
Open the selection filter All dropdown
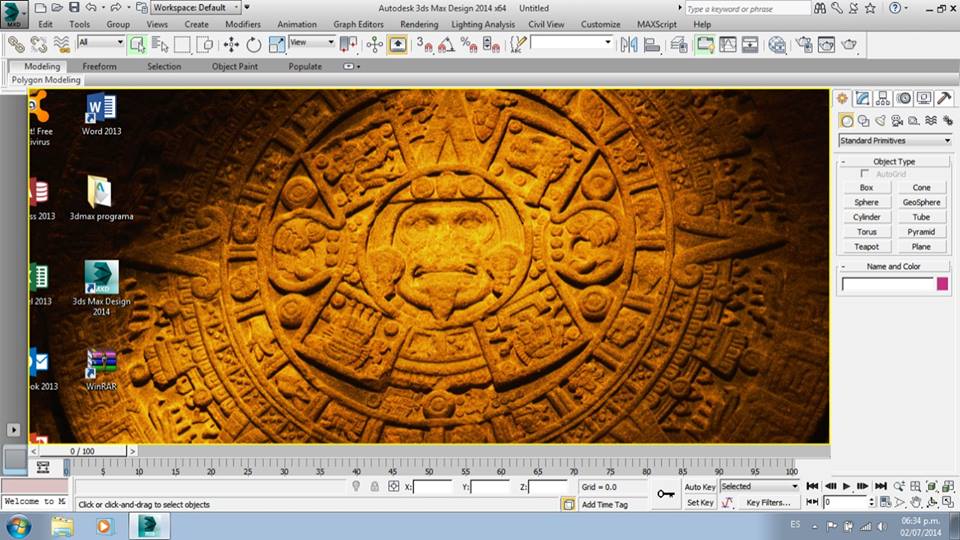click(x=101, y=42)
